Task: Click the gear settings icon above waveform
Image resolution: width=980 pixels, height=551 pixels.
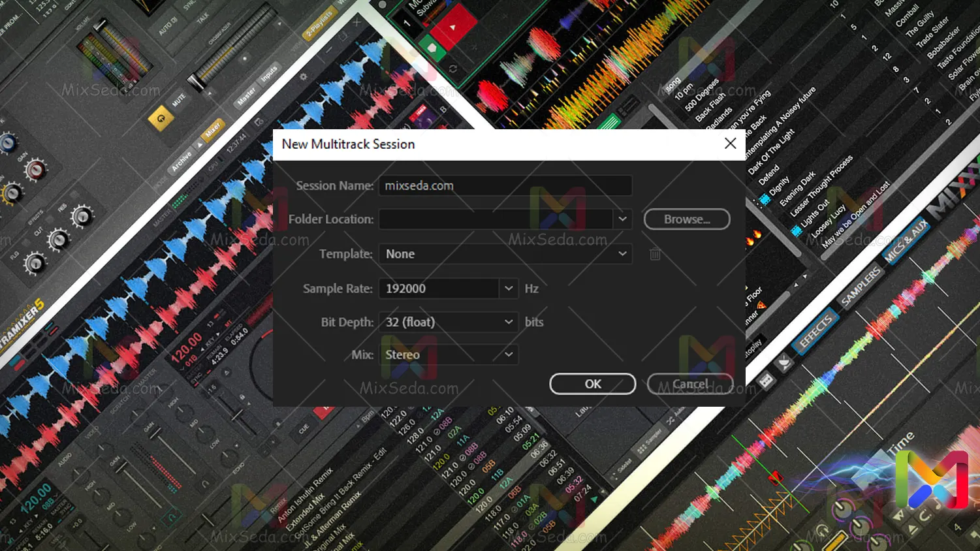Action: click(x=303, y=77)
